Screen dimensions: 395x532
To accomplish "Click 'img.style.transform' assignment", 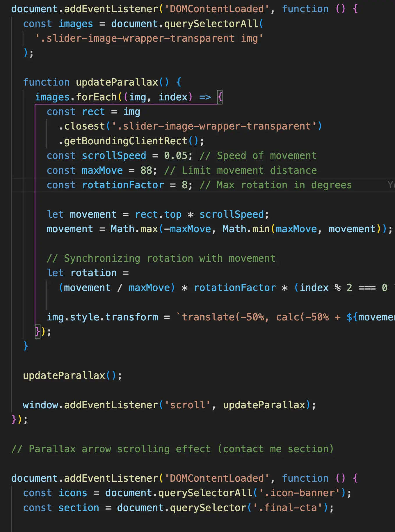I will 102,317.
